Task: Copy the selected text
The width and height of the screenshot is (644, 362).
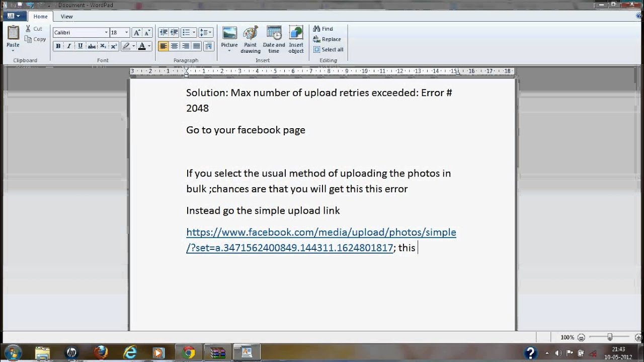Action: point(35,39)
